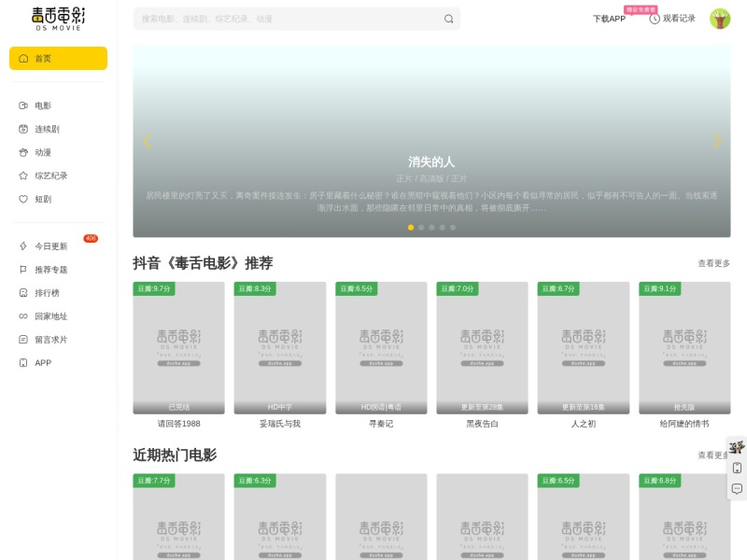
Task: Open the user avatar profile
Action: 720,19
